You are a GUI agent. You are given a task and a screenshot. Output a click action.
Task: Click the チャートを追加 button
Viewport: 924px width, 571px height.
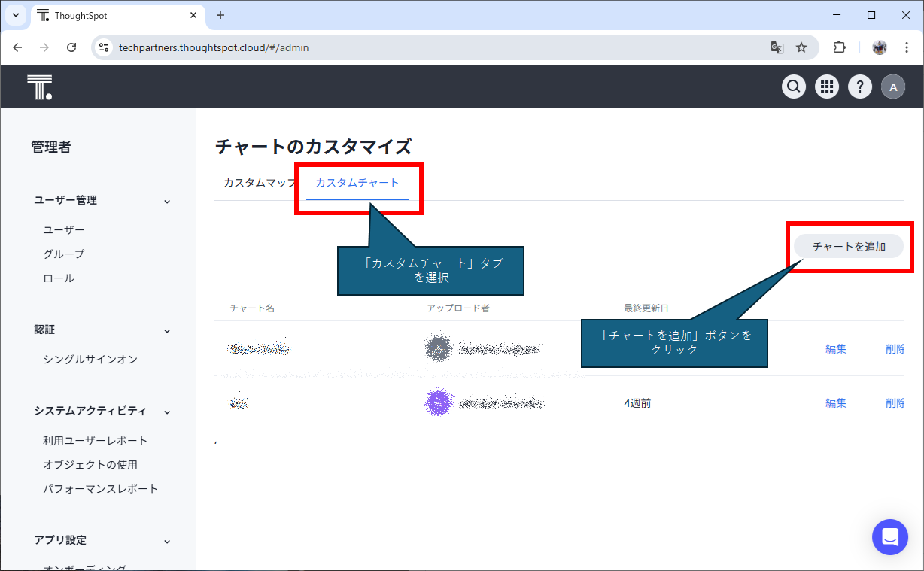coord(849,246)
